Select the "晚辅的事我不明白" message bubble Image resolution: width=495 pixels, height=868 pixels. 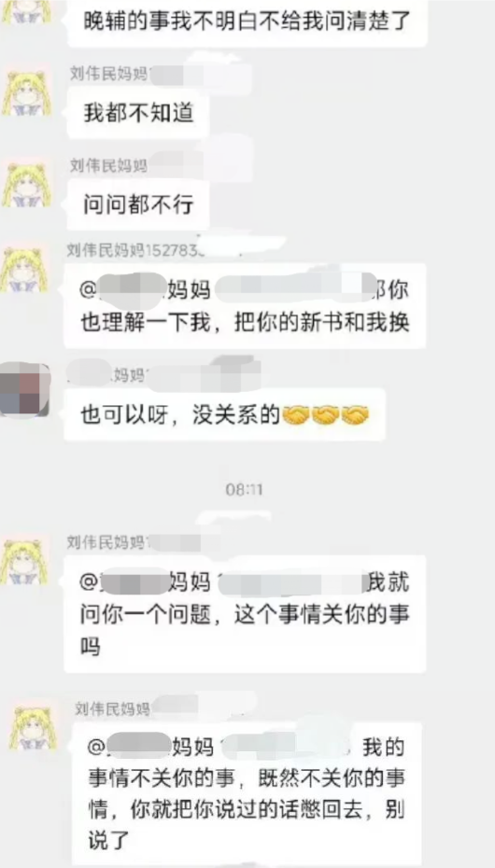(x=247, y=22)
